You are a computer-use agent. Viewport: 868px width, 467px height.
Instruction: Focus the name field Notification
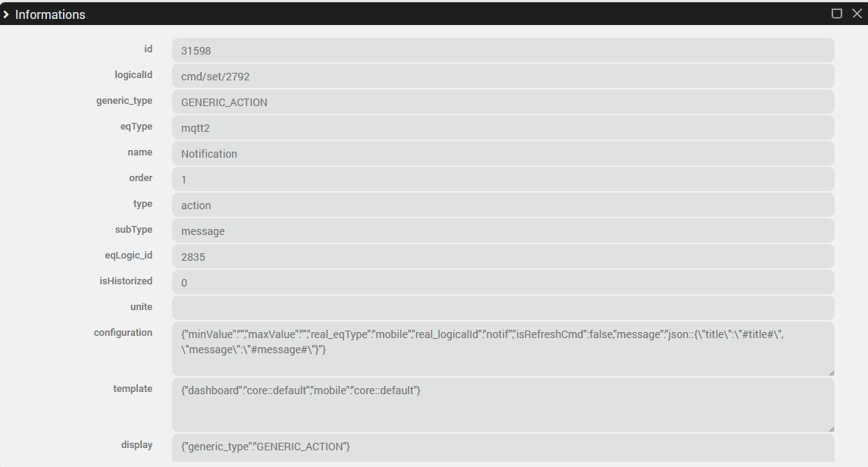(x=503, y=154)
